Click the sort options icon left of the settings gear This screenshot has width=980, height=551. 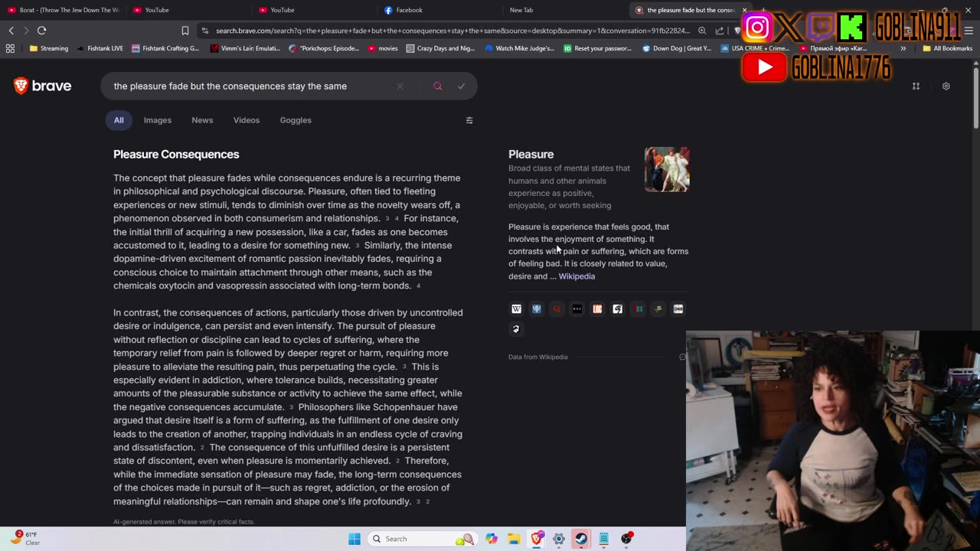[916, 86]
